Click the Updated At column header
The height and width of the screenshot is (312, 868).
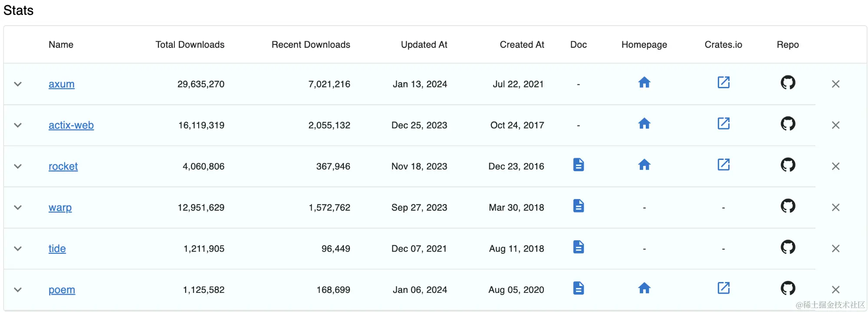(x=424, y=45)
